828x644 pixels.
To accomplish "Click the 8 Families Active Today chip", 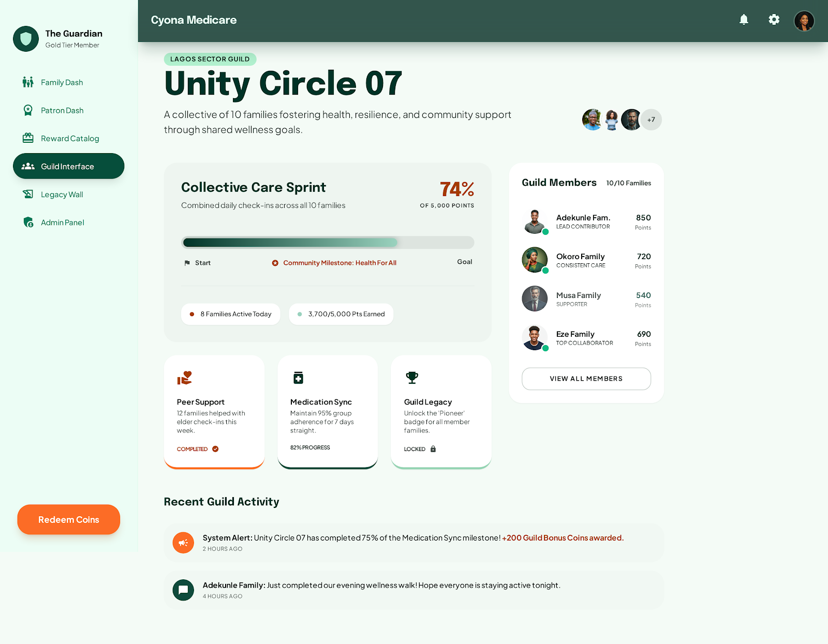I will click(231, 314).
